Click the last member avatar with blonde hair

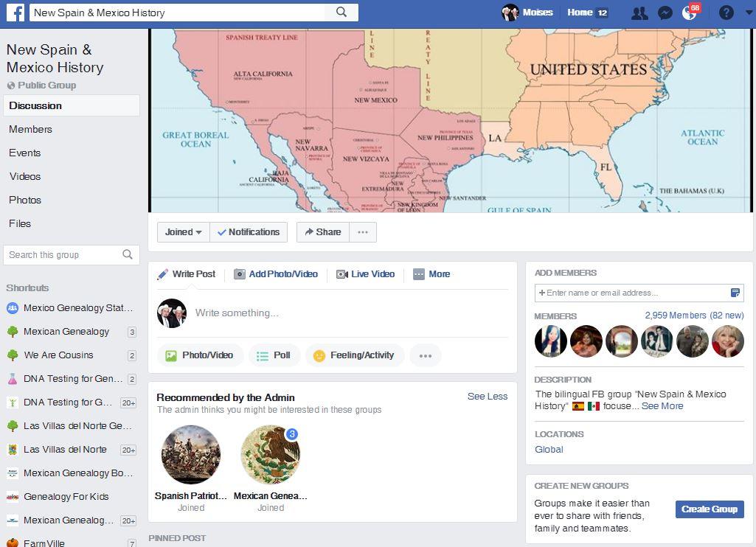(x=728, y=341)
